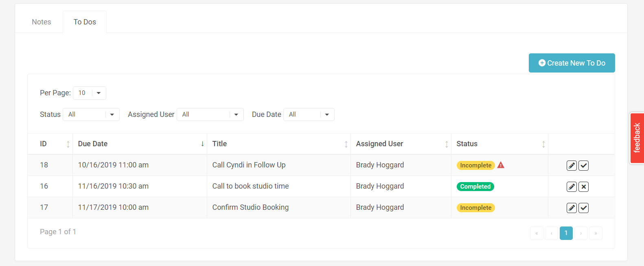Open the feedback side tab
Viewport: 644px width, 266px height.
(637, 138)
